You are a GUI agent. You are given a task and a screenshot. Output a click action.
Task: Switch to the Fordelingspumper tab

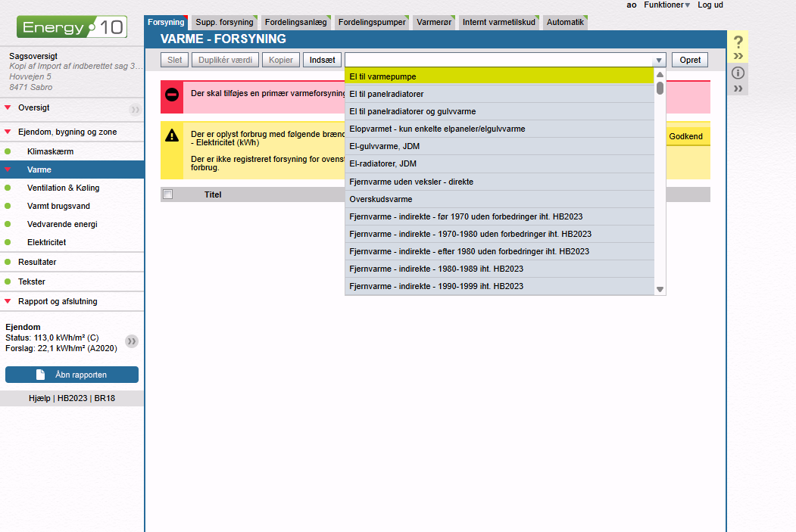(372, 23)
